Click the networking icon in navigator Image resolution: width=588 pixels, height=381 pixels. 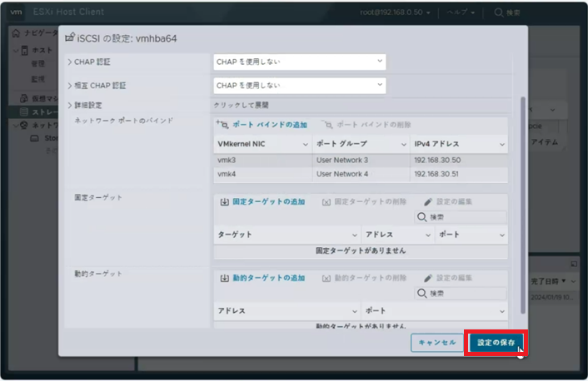pyautogui.click(x=23, y=125)
